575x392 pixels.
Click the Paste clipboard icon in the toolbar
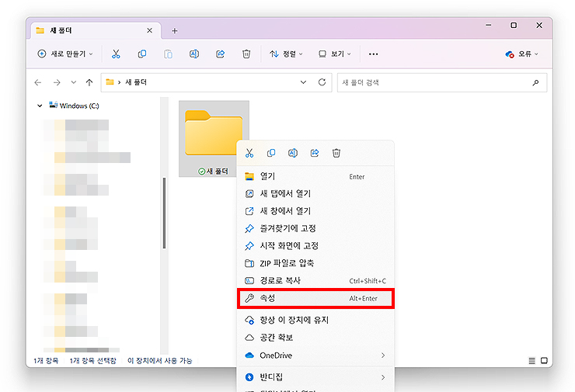click(x=168, y=54)
